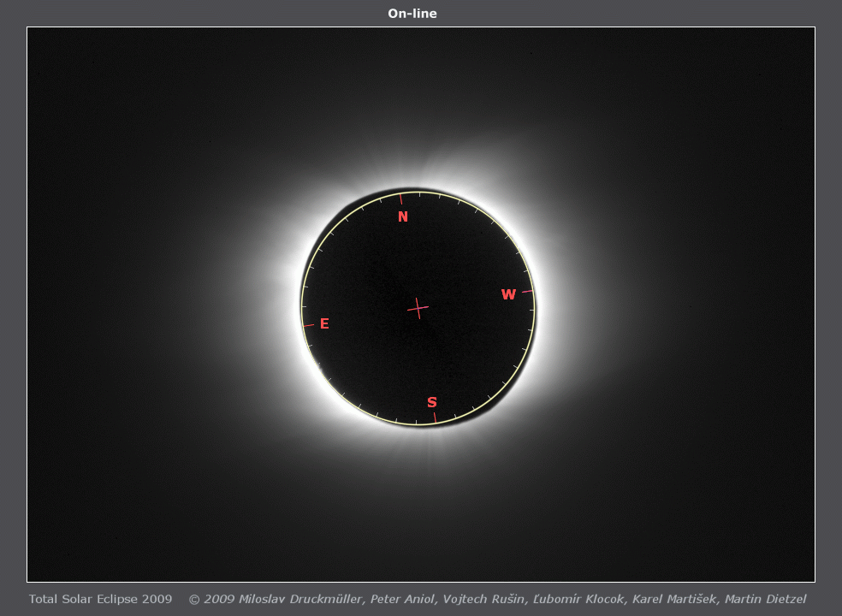Select the red S south label
The height and width of the screenshot is (616, 842).
click(x=432, y=403)
